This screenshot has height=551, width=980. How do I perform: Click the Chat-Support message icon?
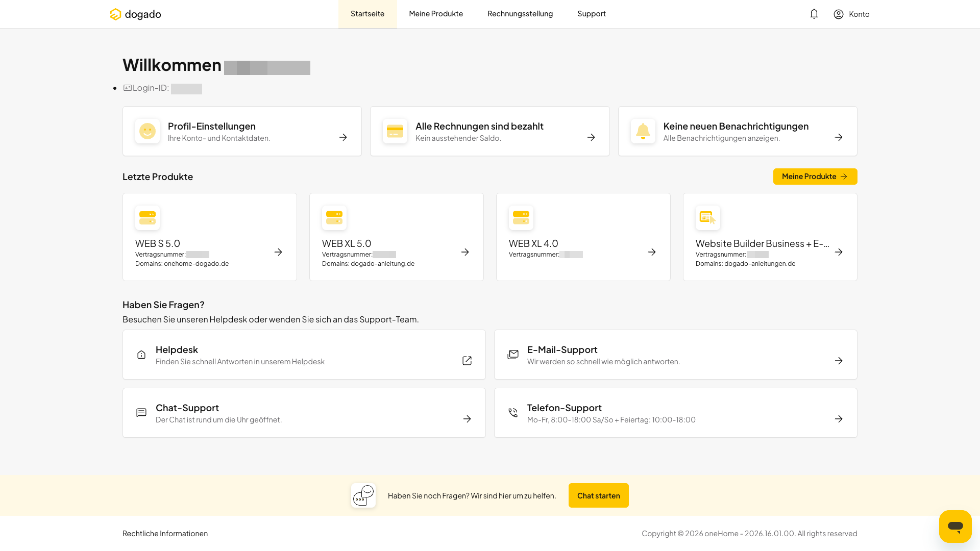point(141,413)
